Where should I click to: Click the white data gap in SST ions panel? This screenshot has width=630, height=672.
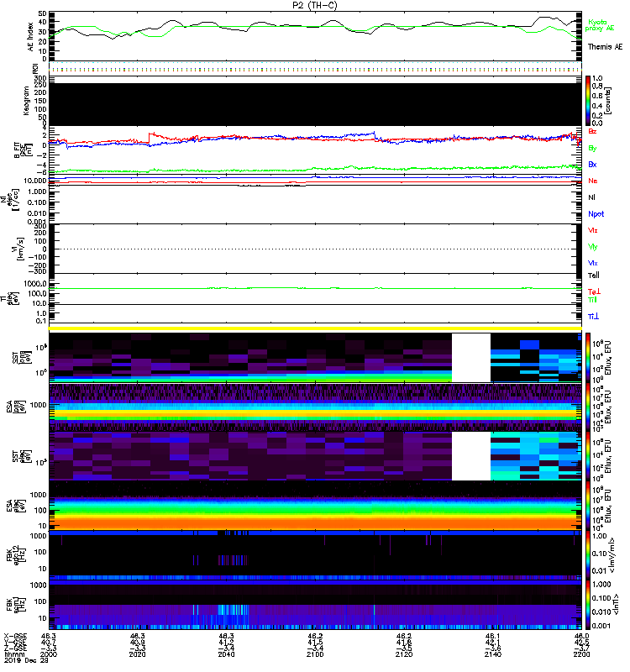coord(471,358)
